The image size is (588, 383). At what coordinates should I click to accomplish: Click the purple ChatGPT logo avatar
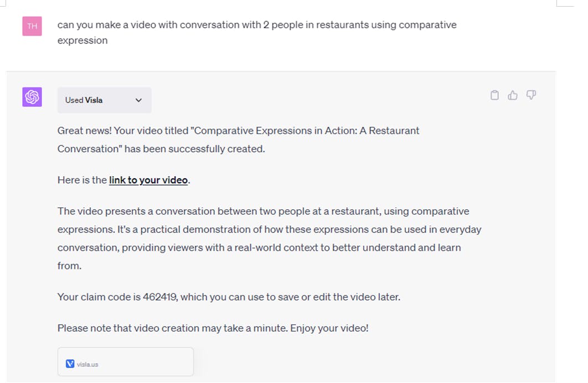32,97
